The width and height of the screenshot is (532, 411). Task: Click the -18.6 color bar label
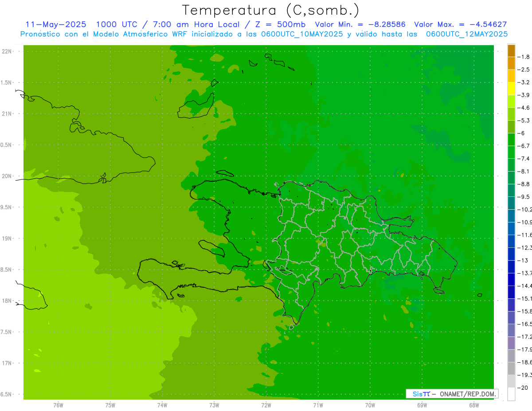click(x=525, y=362)
